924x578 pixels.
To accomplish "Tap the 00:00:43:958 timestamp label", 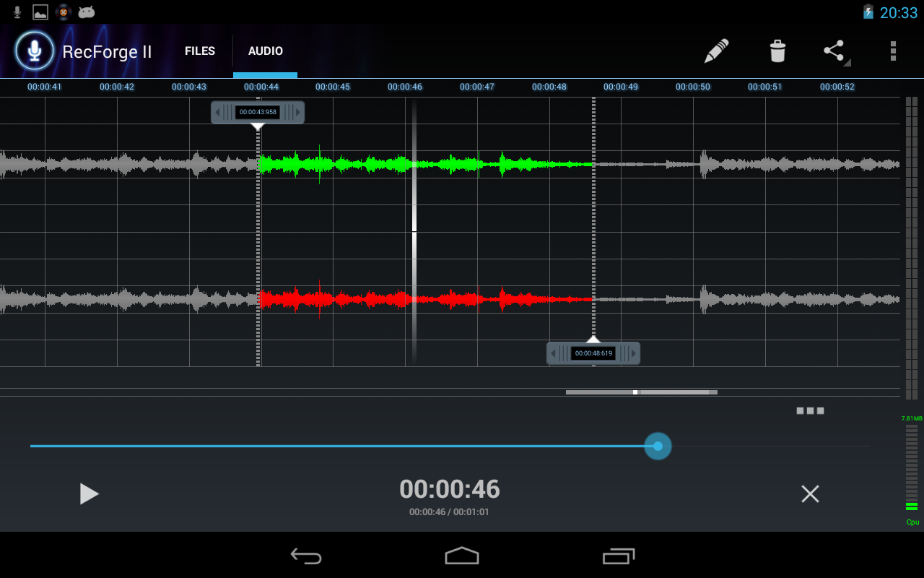I will (x=258, y=112).
